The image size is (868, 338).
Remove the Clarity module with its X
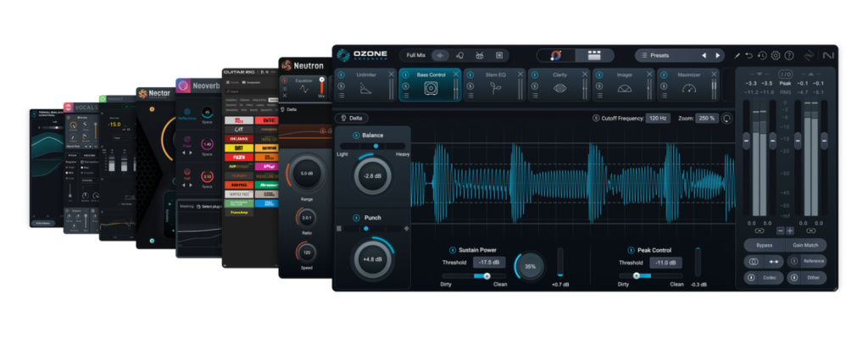pos(585,75)
